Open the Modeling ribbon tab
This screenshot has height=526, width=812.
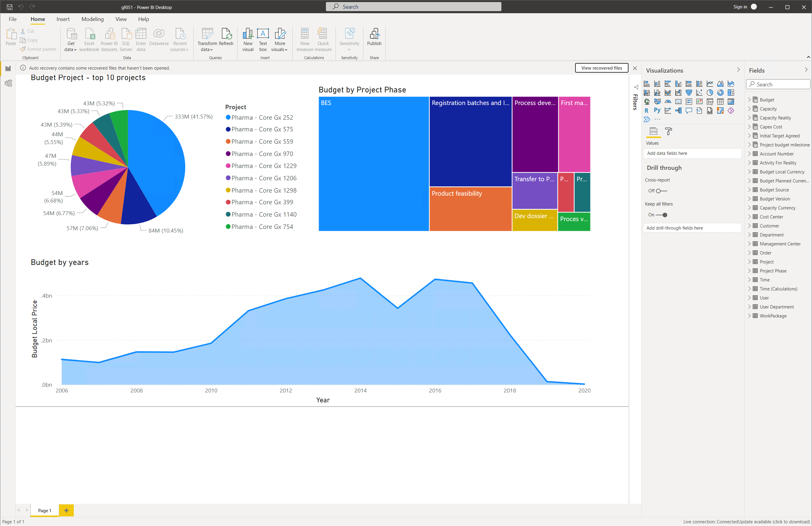[x=92, y=19]
